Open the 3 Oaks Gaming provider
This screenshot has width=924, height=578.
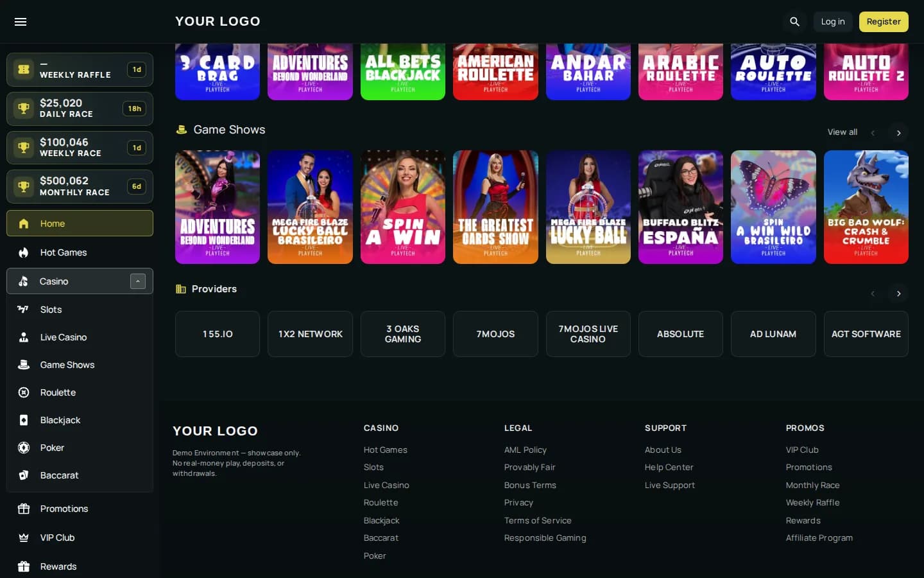point(403,334)
